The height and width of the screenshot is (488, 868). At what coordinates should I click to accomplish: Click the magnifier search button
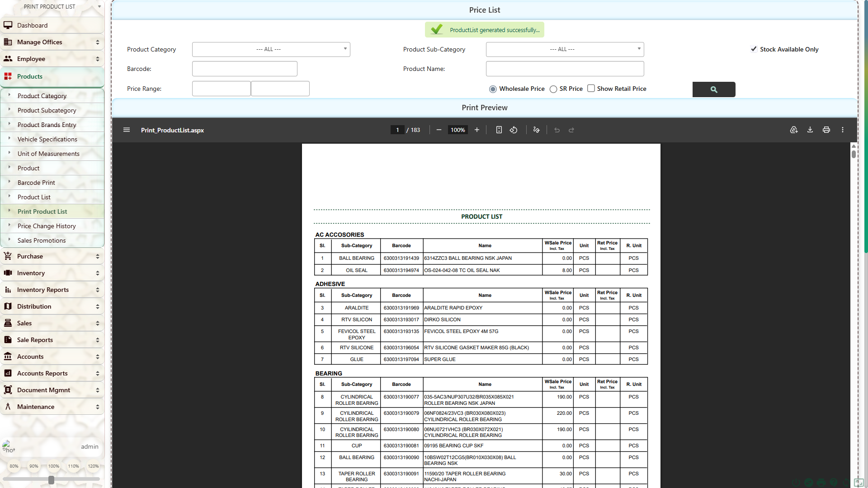pyautogui.click(x=713, y=89)
